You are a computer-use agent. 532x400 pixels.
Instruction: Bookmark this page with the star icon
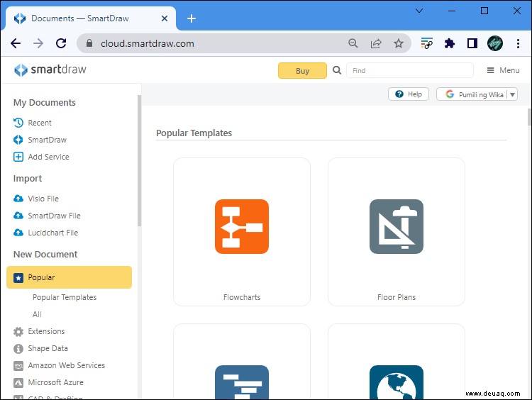click(x=399, y=43)
